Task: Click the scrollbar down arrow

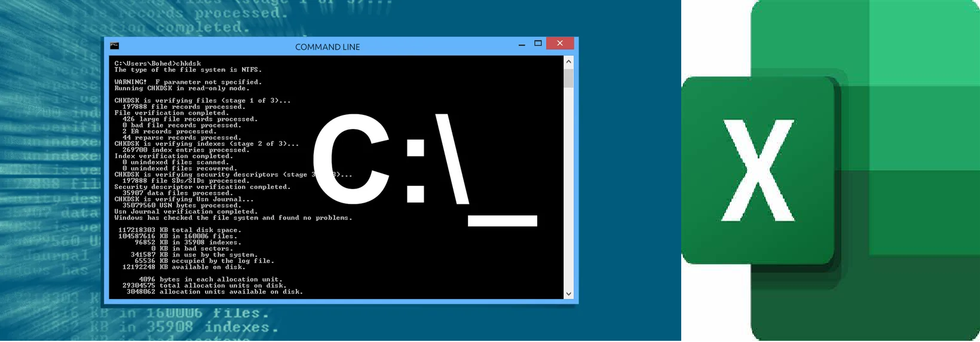Action: 568,294
